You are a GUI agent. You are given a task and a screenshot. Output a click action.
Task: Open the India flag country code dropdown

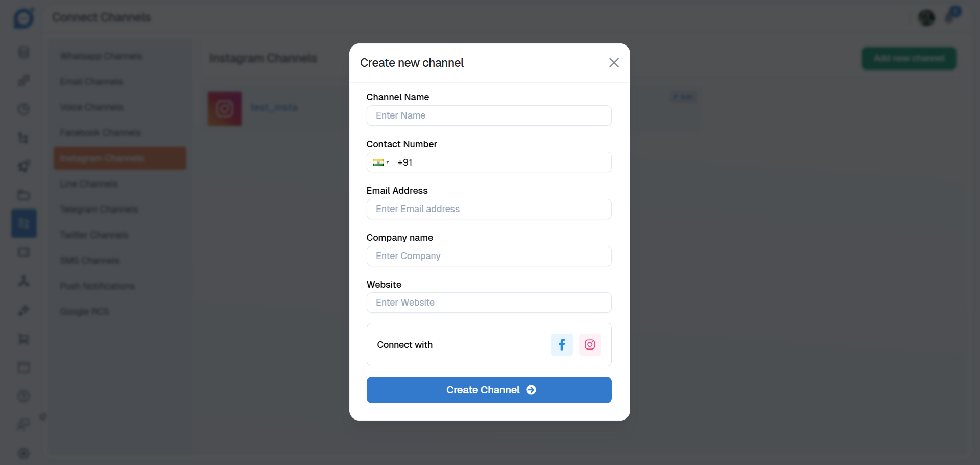point(381,162)
